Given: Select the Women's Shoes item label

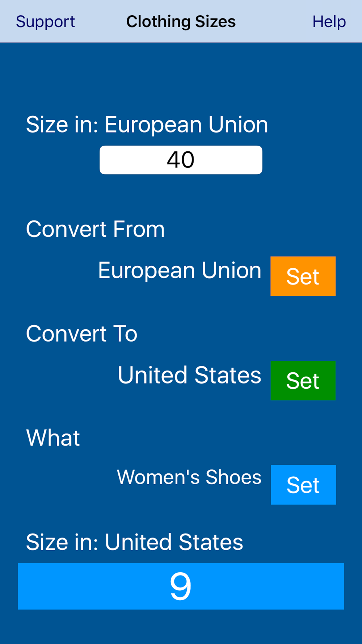Looking at the screenshot, I should tap(189, 477).
